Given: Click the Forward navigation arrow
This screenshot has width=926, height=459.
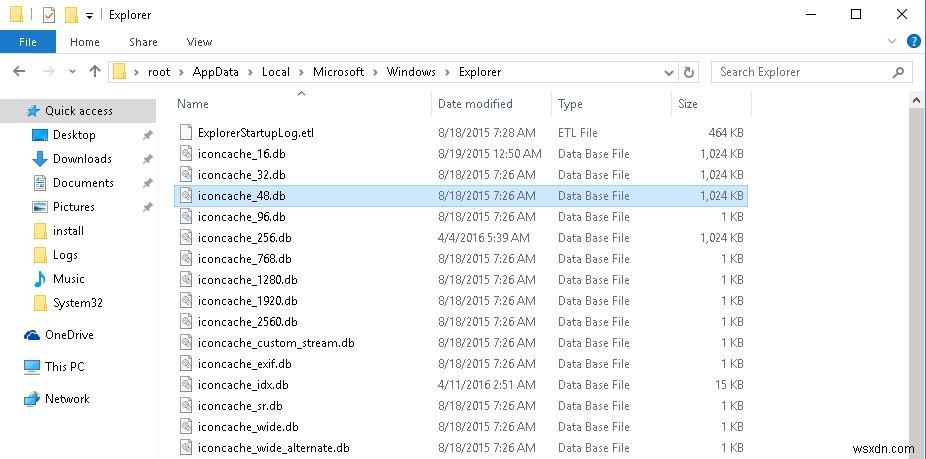Looking at the screenshot, I should (x=48, y=71).
